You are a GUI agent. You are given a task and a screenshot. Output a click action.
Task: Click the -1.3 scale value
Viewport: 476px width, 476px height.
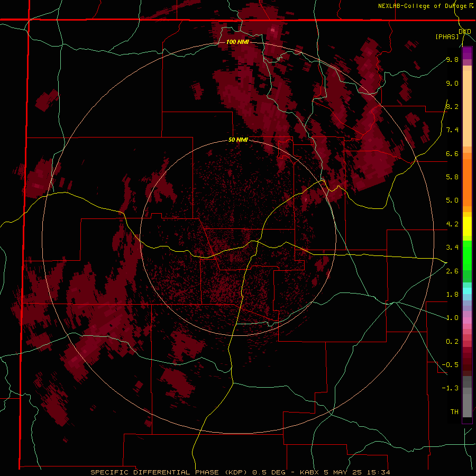coord(450,388)
